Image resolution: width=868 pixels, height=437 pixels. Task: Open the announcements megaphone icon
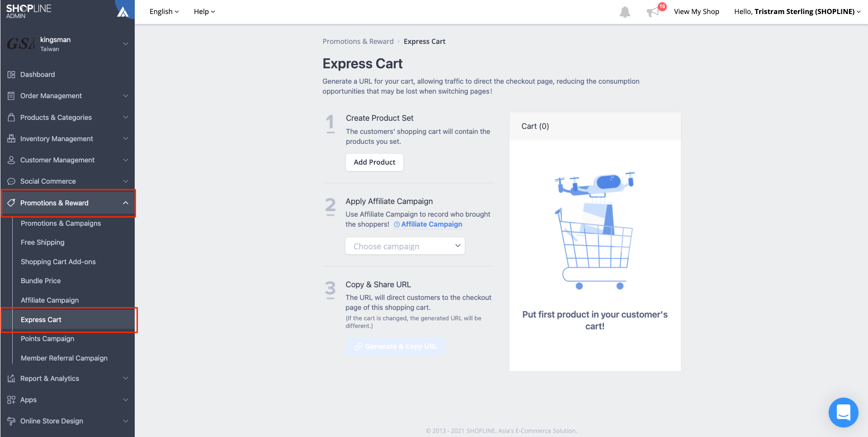[652, 12]
